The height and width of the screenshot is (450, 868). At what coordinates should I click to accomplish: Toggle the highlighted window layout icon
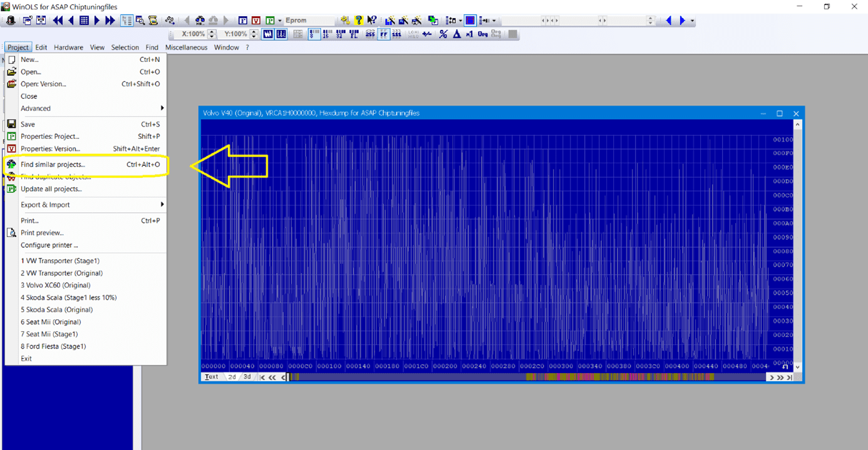pyautogui.click(x=470, y=20)
